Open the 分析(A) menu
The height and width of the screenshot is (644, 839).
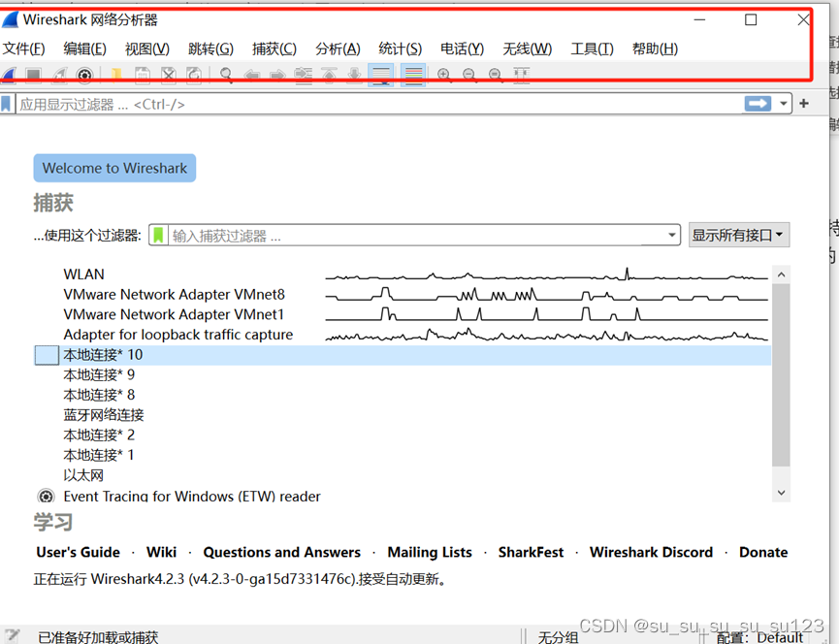338,48
